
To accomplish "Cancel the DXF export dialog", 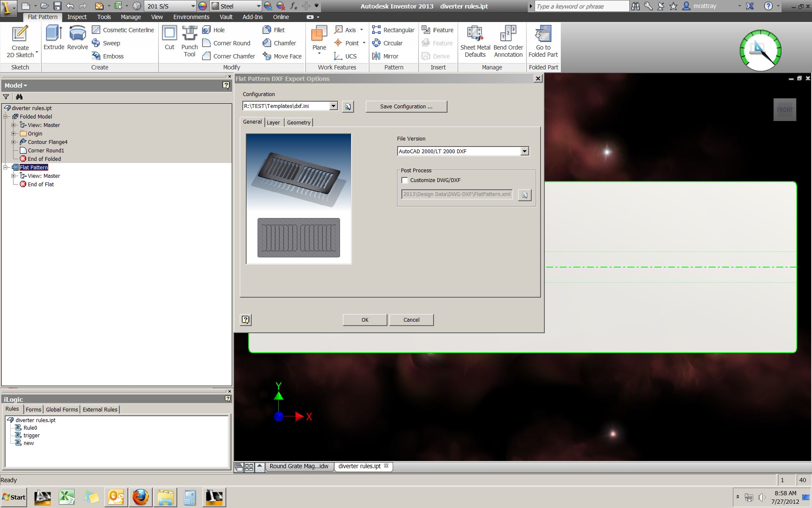I will (411, 320).
